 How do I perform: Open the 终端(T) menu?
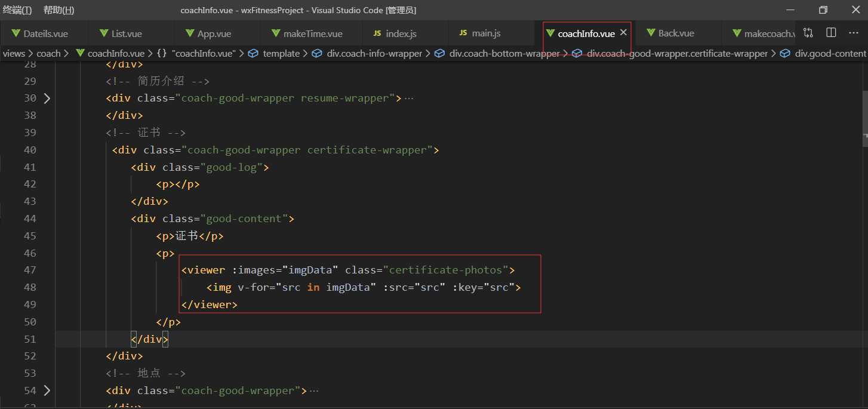coord(17,10)
